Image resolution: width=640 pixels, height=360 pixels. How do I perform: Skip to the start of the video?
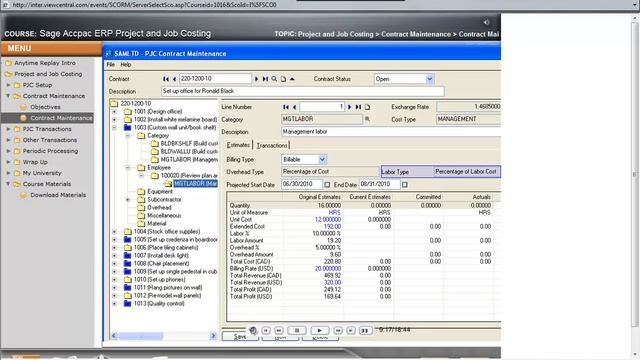click(x=266, y=330)
